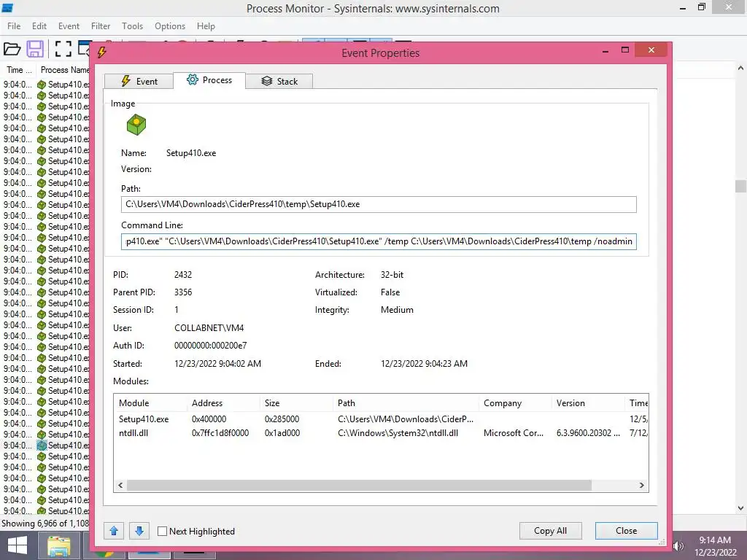Click the lightning bolt icon in Event Properties title bar
The height and width of the screenshot is (560, 747).
[x=101, y=52]
